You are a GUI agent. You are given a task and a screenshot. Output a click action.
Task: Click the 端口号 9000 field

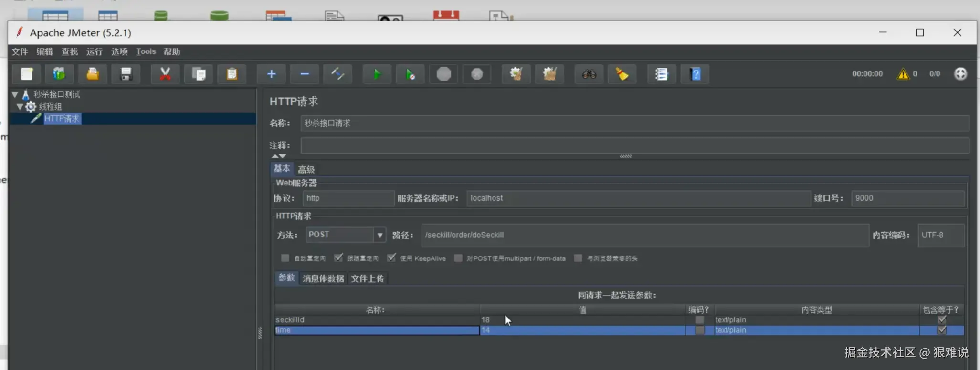pyautogui.click(x=908, y=198)
